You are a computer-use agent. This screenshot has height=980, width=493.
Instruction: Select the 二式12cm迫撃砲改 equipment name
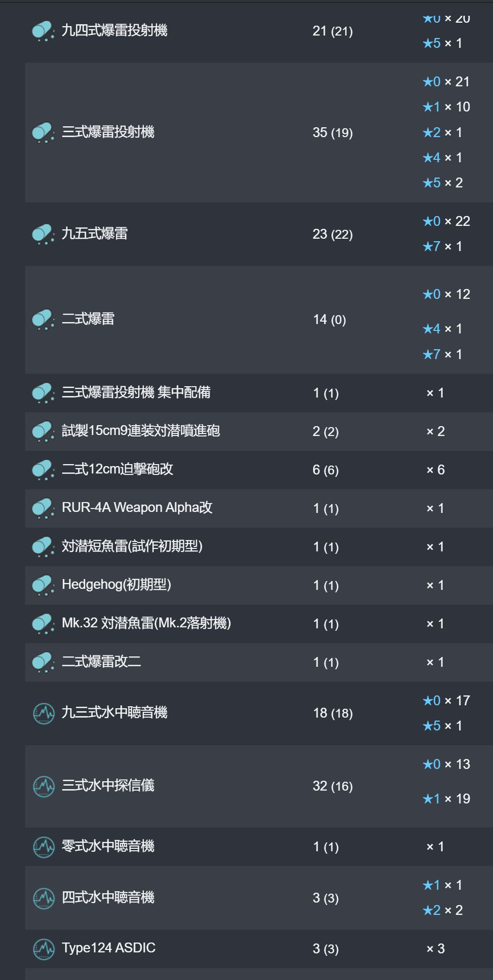tap(117, 470)
